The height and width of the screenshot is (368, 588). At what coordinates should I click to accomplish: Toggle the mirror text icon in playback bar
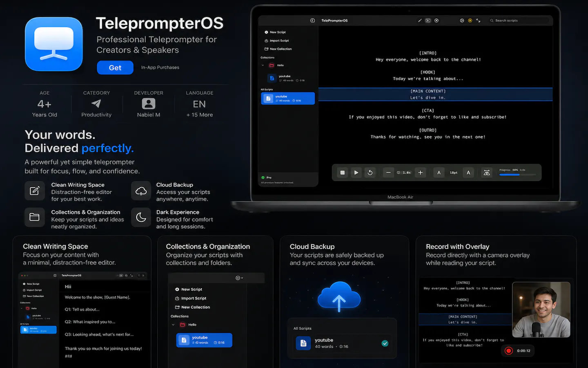point(487,173)
